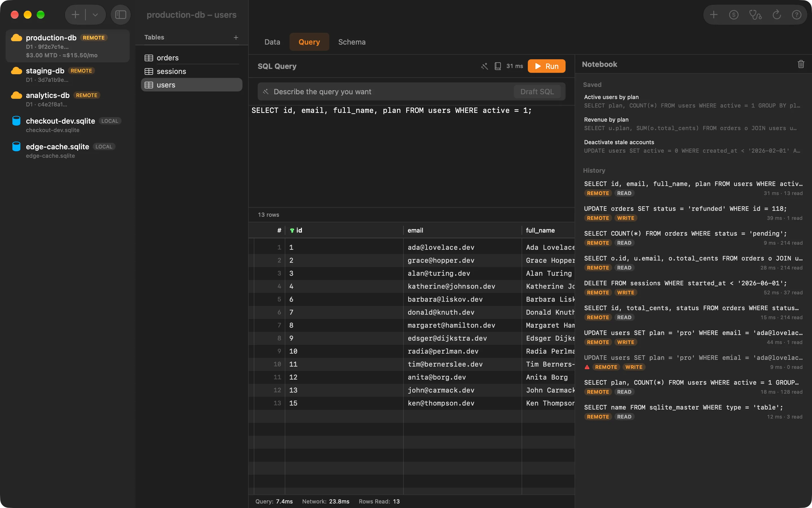
Task: Run the SQL query
Action: [x=546, y=66]
